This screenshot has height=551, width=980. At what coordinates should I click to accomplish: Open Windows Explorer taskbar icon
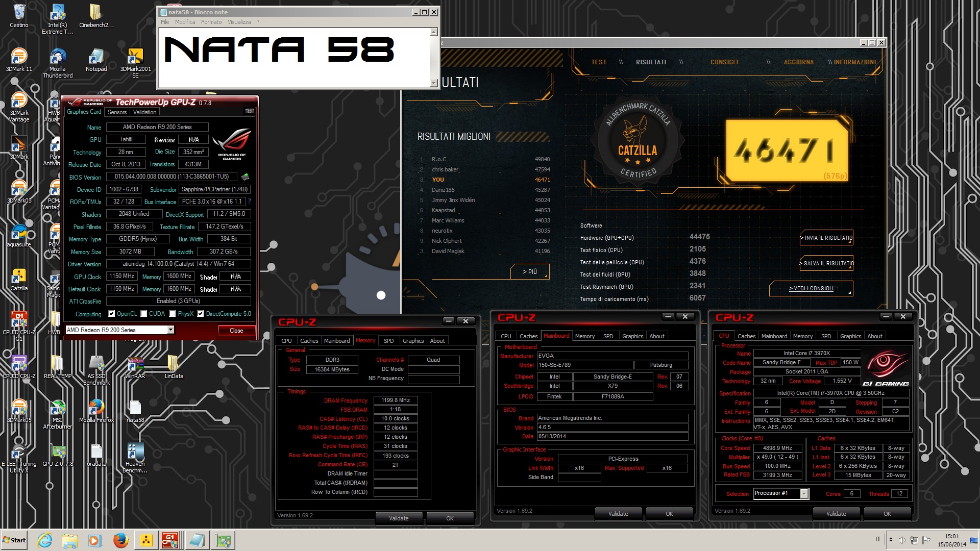tap(70, 540)
